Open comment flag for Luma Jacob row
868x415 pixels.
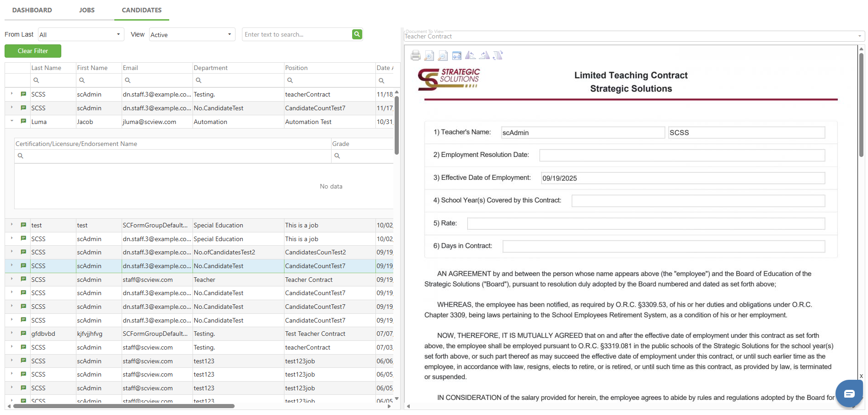(x=23, y=121)
